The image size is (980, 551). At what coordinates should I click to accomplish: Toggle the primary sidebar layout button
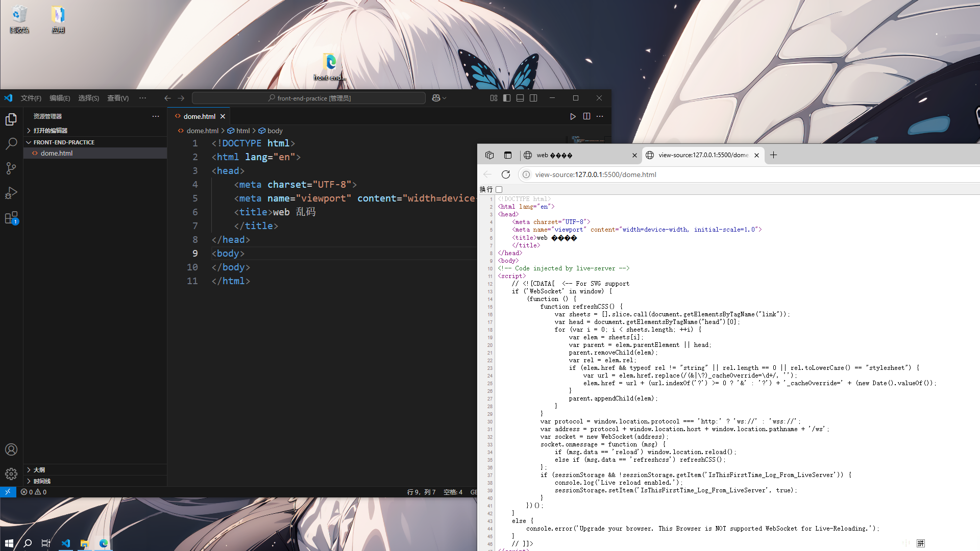click(x=507, y=98)
